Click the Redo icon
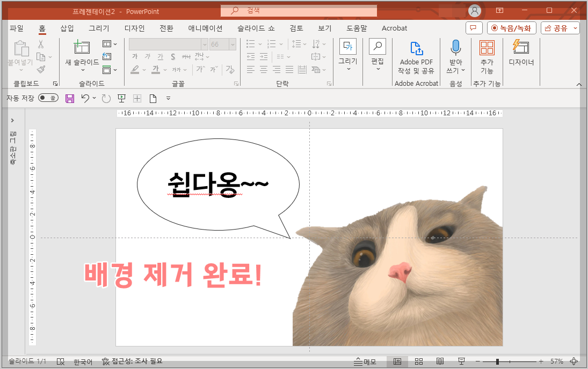 click(x=105, y=98)
